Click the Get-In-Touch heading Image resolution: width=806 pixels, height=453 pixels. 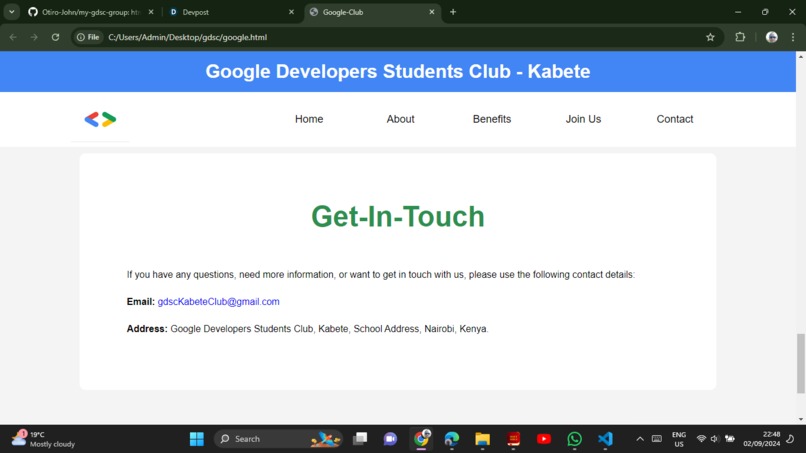(398, 216)
